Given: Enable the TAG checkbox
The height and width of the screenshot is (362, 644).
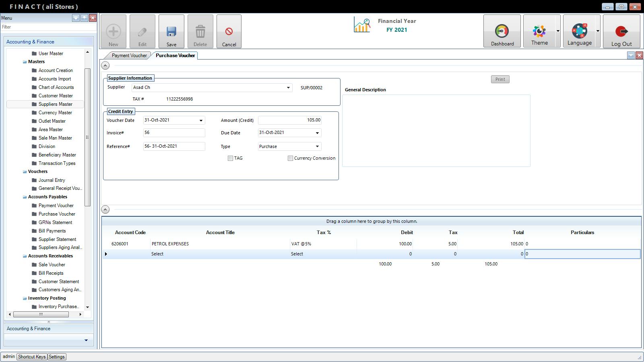Looking at the screenshot, I should [x=230, y=158].
